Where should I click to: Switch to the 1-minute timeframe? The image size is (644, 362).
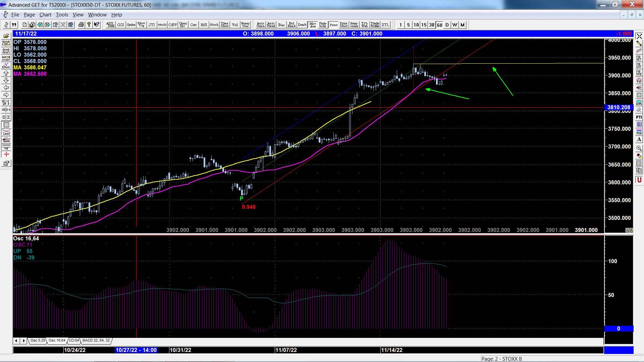pyautogui.click(x=400, y=25)
